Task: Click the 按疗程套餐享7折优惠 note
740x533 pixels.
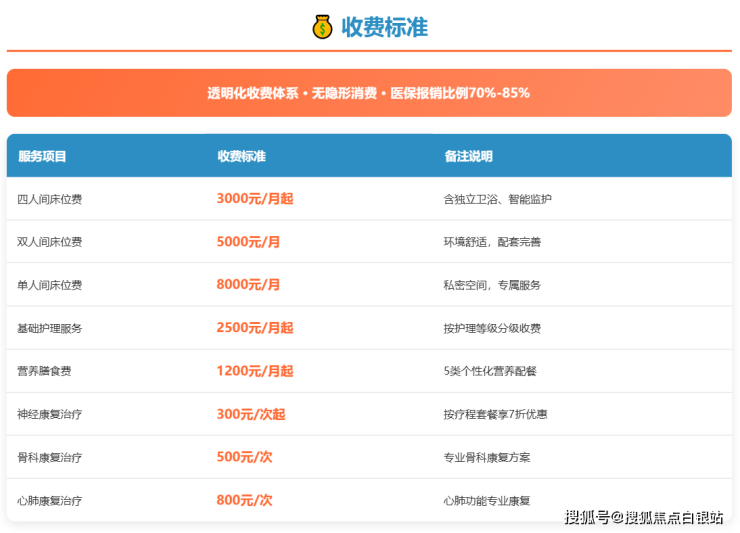Action: click(x=495, y=414)
